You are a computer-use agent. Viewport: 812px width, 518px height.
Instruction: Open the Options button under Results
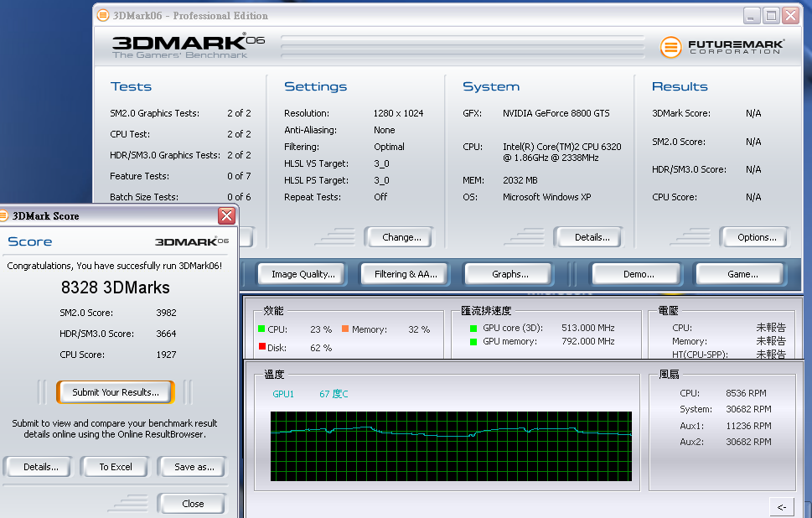[756, 237]
